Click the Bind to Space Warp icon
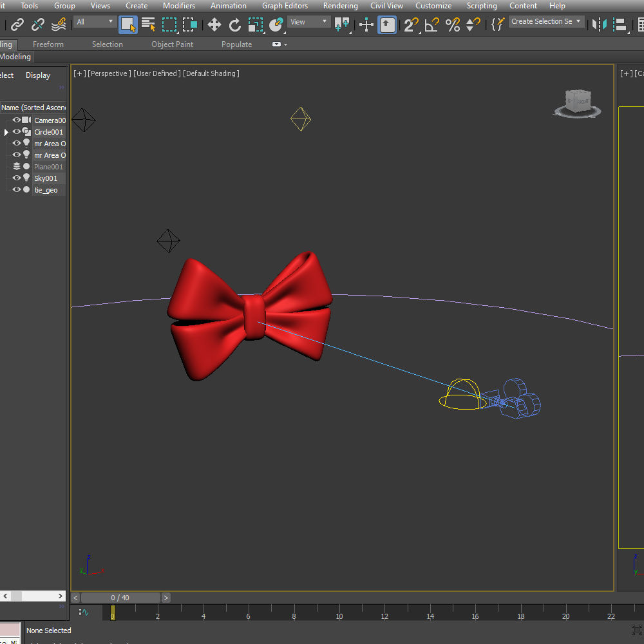Viewport: 644px width, 644px height. pos(59,24)
